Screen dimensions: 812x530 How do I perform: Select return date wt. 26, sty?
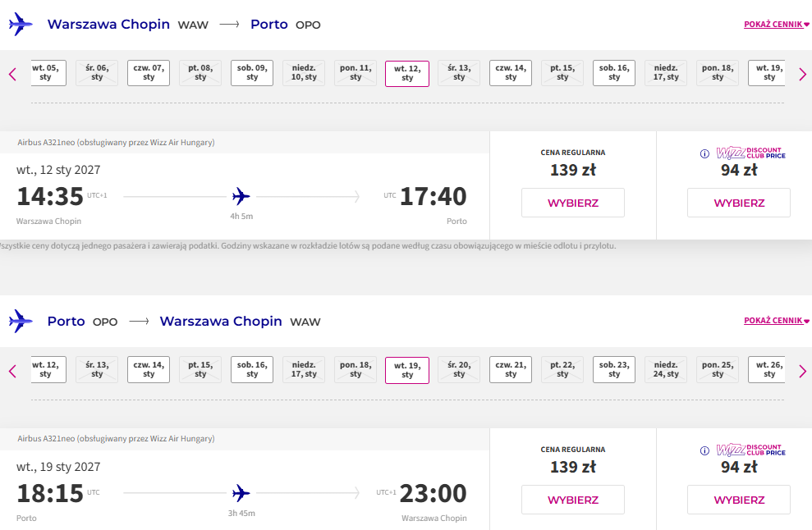pos(768,369)
